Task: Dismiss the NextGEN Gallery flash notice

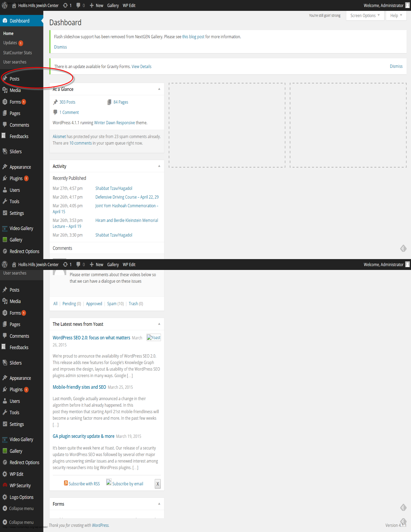Action: pos(60,47)
